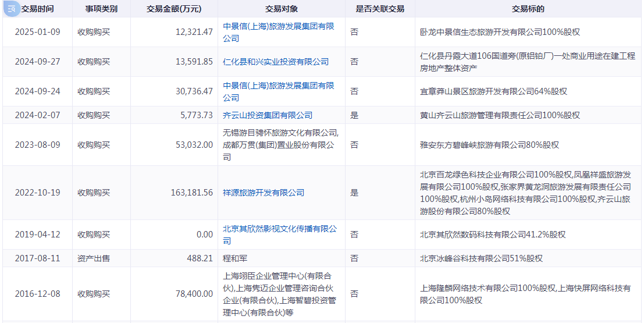Screen dimensions: 644x323
Task: Click target 雅安东方碧峰峡旅游有限公司80%股权
Action: point(489,145)
